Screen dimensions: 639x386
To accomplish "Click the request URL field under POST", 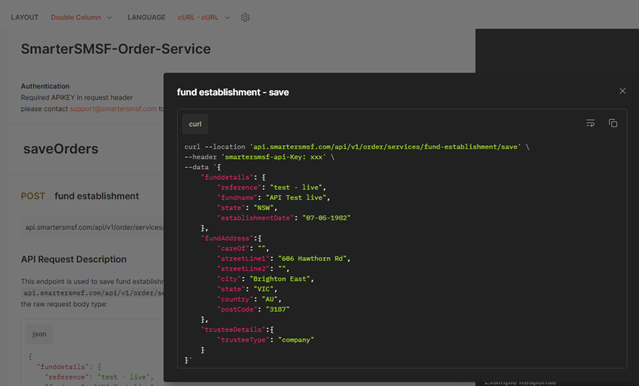I will click(93, 227).
